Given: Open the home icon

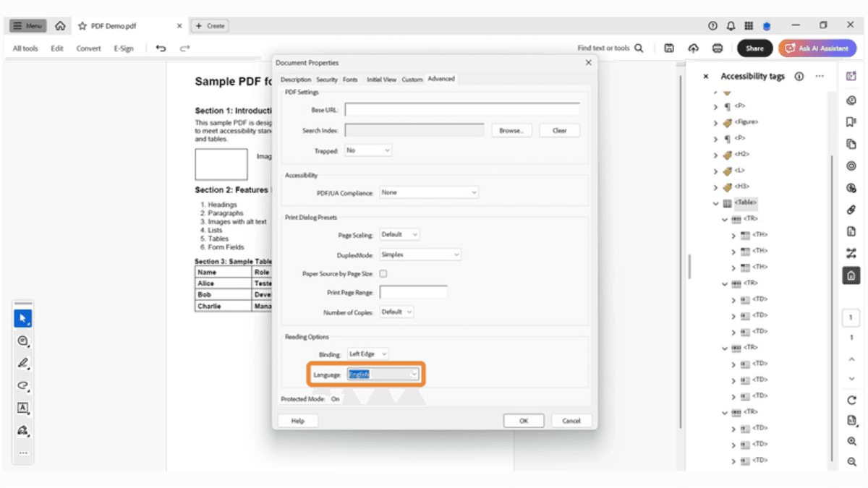Looking at the screenshot, I should pyautogui.click(x=60, y=26).
